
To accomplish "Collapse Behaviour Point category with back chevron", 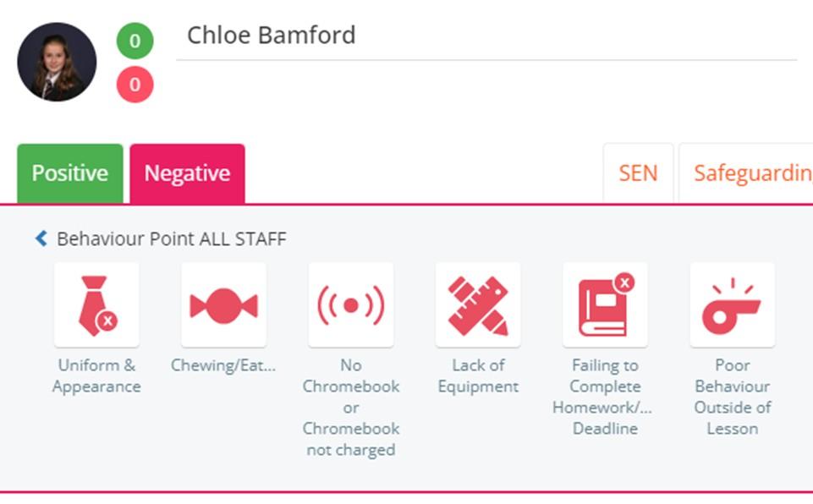I will (41, 239).
